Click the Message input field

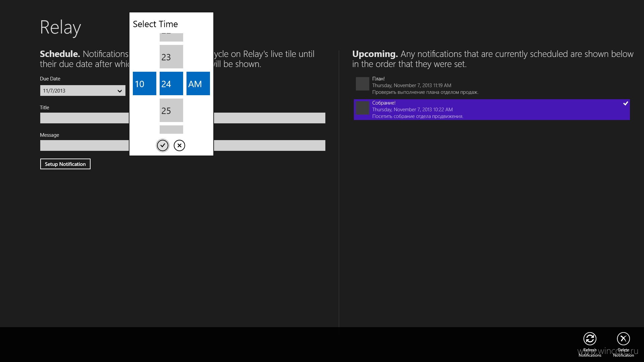183,145
